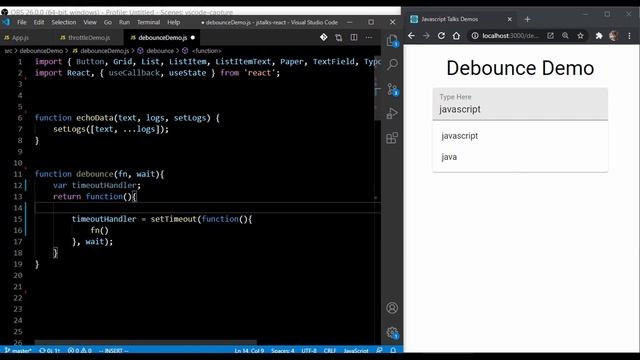Open the Terminal menu
Image resolution: width=640 pixels, height=360 pixels.
coord(148,22)
